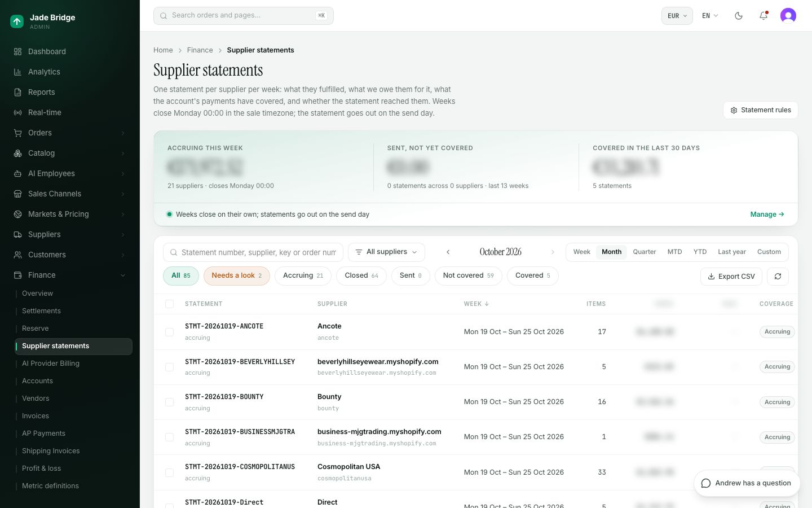The image size is (812, 508).
Task: Switch to the Quarter range tab
Action: pyautogui.click(x=645, y=252)
